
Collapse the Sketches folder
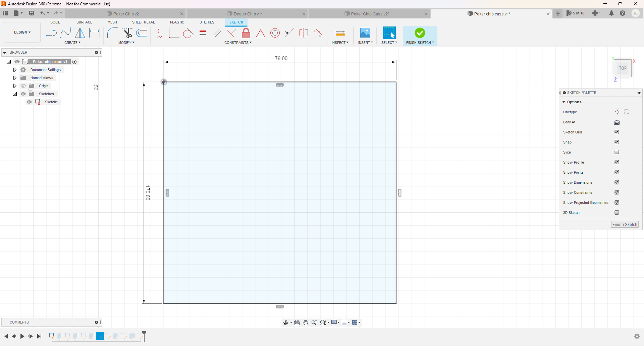point(15,94)
